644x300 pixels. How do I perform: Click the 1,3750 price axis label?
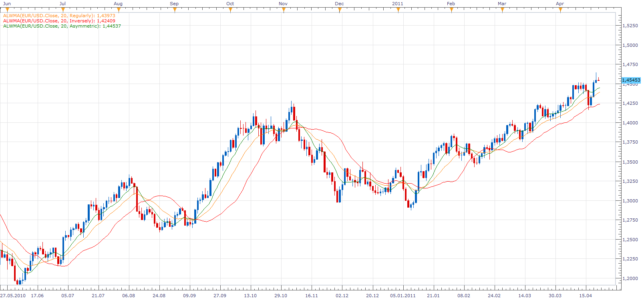point(630,142)
